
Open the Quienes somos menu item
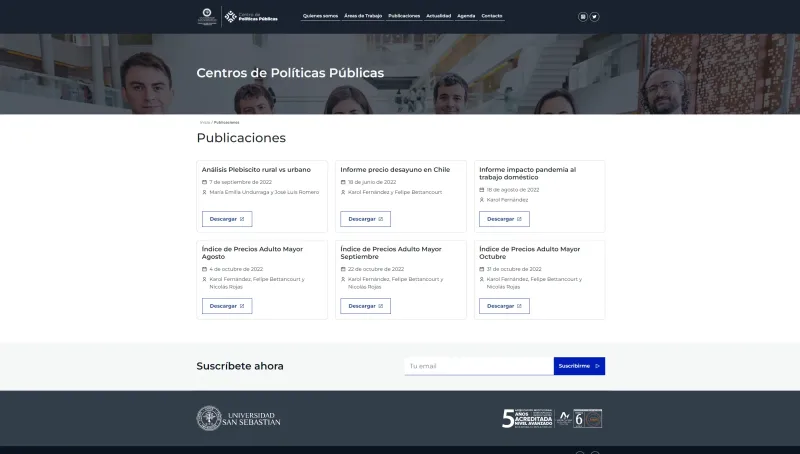(x=320, y=16)
